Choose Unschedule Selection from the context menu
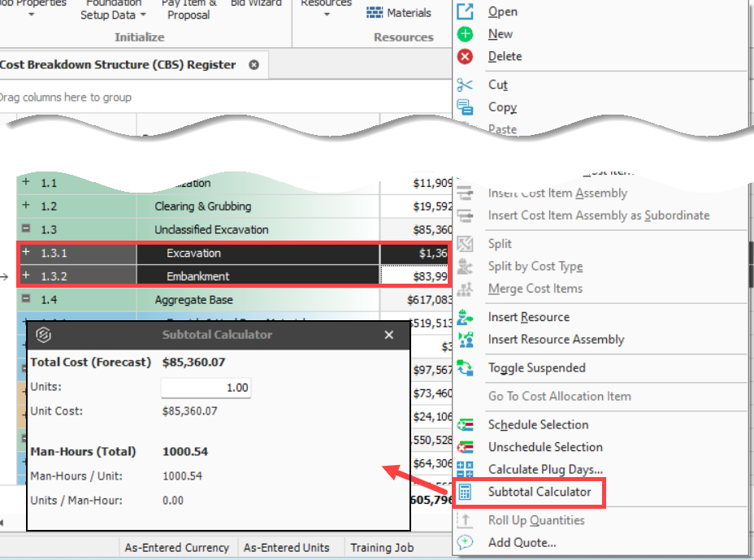 544,447
